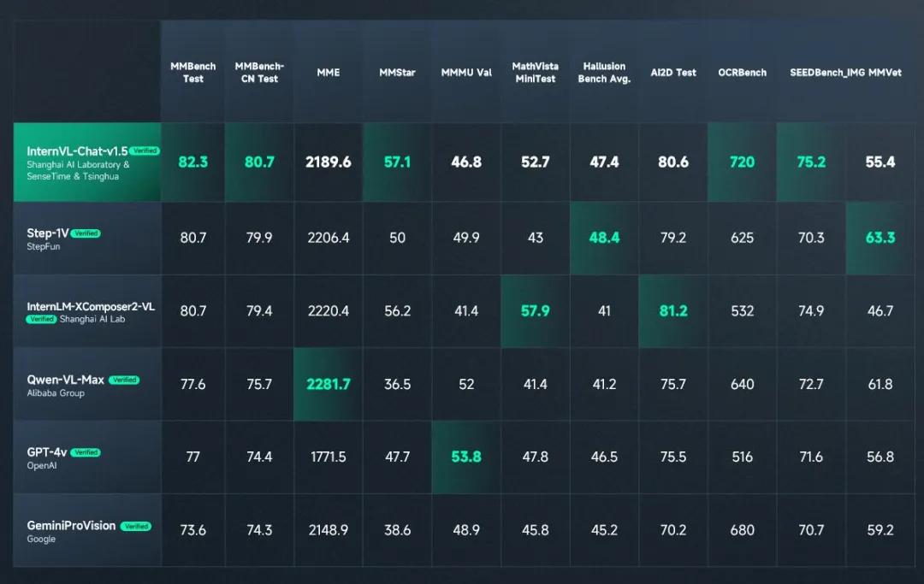Select InternLM-XComposer2-VL's 56.2 MMStar score
Image resolution: width=924 pixels, height=584 pixels.
(x=397, y=311)
